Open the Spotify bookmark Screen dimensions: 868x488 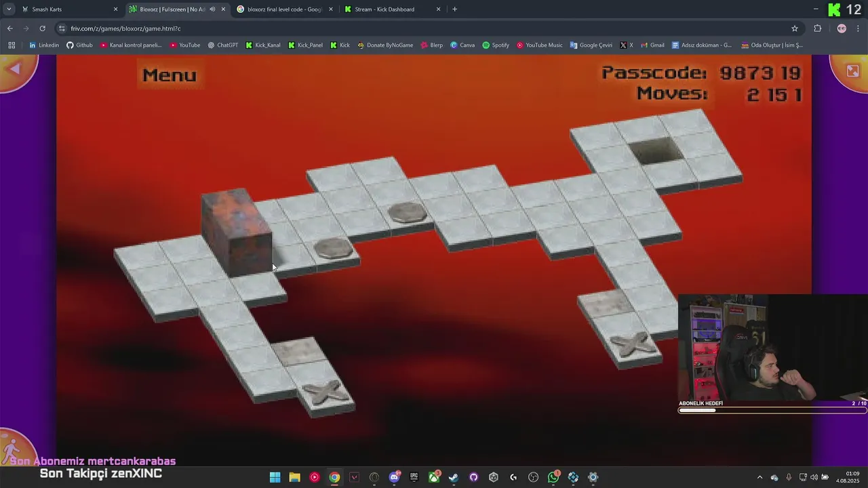[x=496, y=45]
